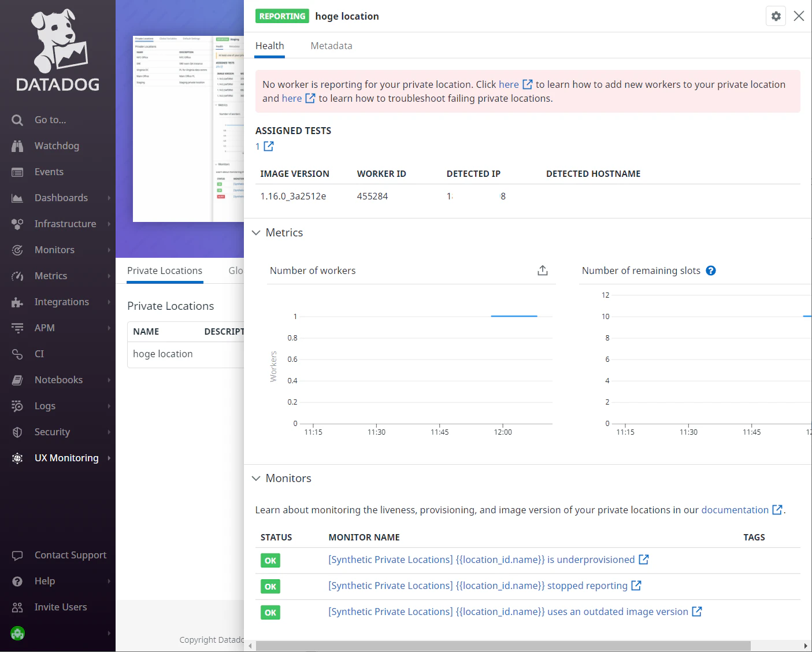
Task: Collapse the Metrics section
Action: [x=256, y=233]
